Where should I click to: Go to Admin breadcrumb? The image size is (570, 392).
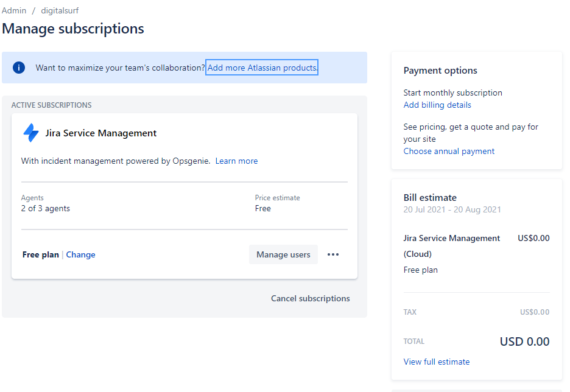tap(14, 10)
